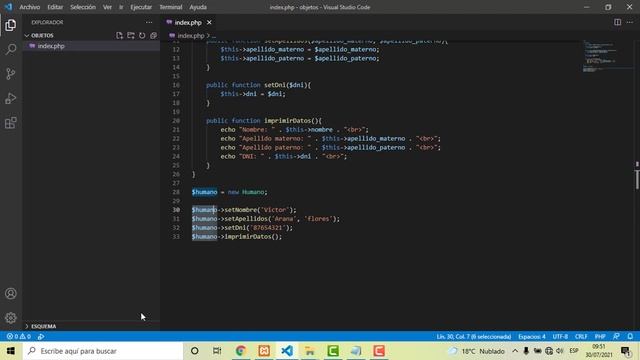Open the Run and Debug view
Screen dimensions: 640x360
[11, 98]
